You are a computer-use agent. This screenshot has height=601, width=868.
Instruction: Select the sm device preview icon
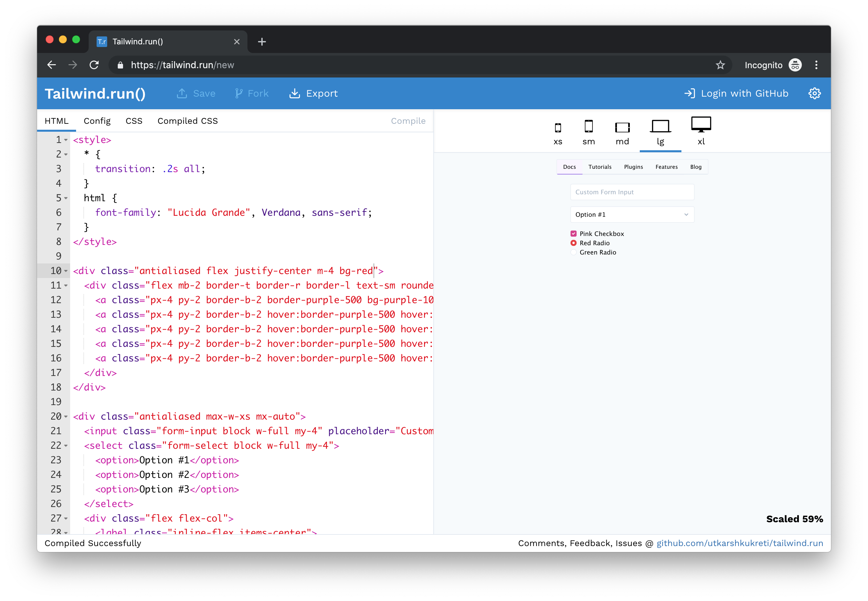(x=588, y=126)
